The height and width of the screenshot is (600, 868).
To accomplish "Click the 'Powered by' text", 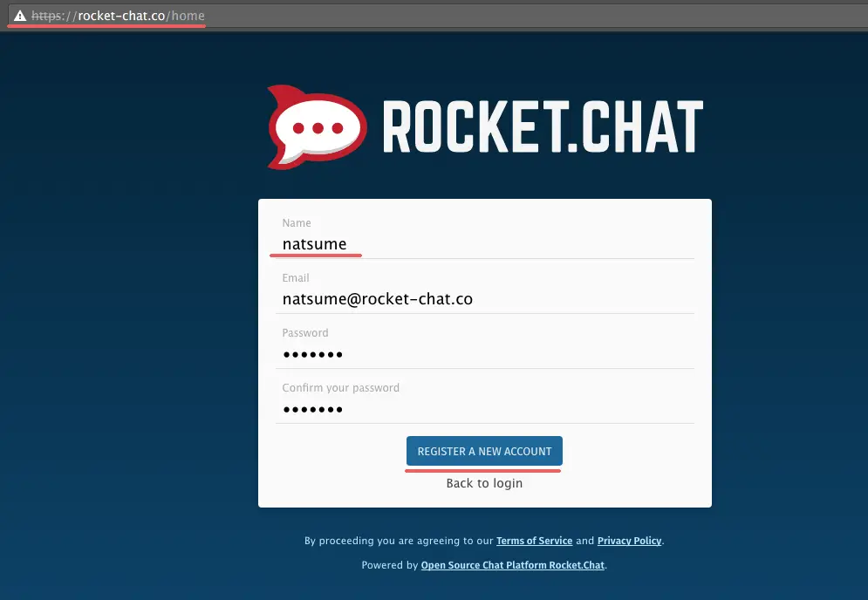I will 390,565.
